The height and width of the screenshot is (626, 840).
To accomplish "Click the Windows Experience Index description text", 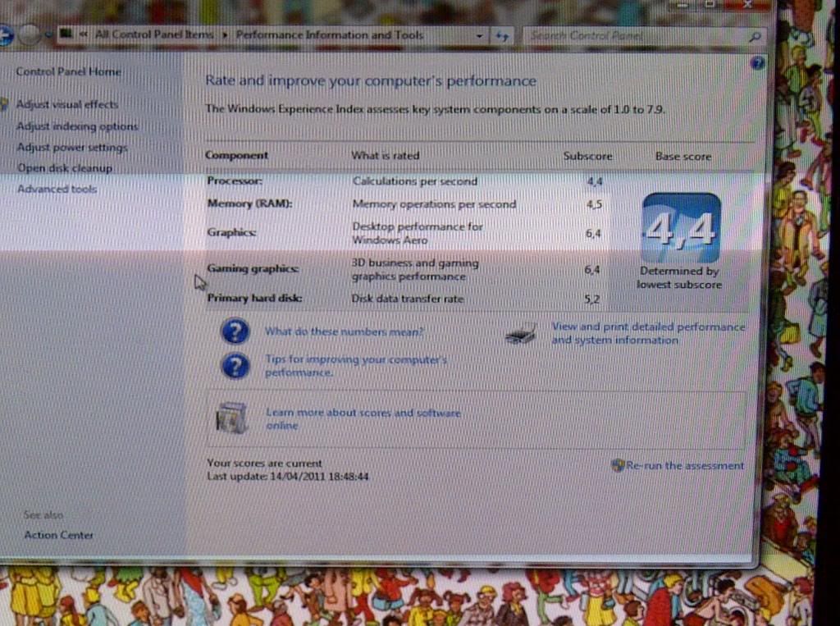I will (436, 109).
